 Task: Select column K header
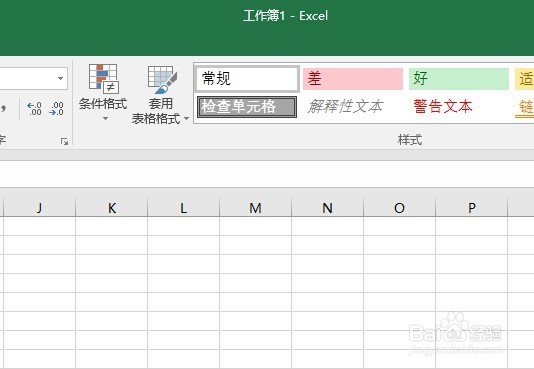tap(112, 207)
